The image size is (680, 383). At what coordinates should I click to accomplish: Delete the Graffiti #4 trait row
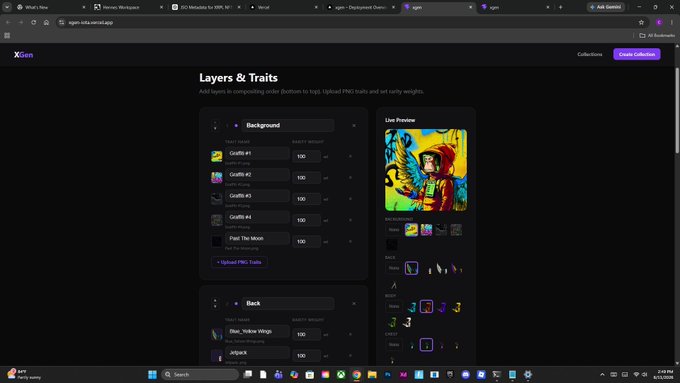click(x=350, y=220)
